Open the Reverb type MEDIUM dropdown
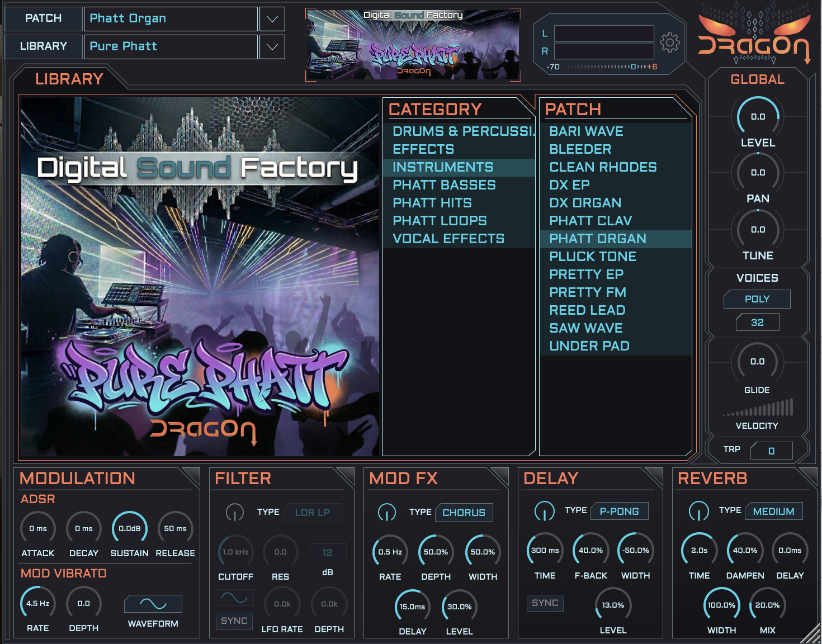 [x=774, y=512]
